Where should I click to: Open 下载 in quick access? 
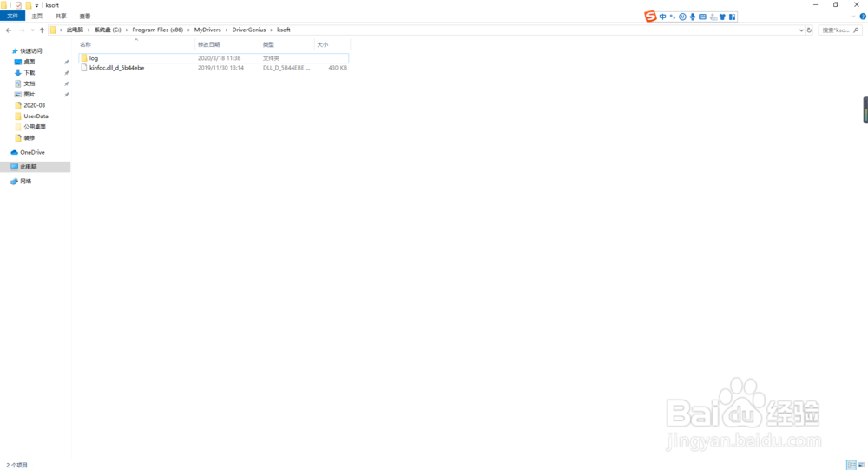click(30, 73)
